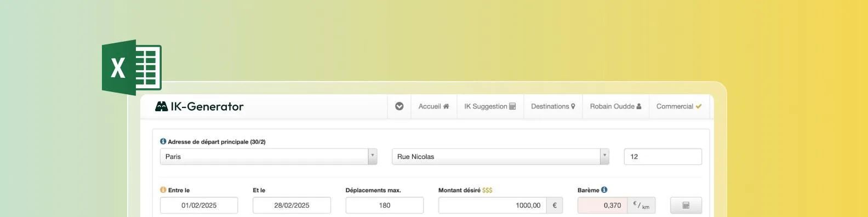The height and width of the screenshot is (217, 868).
Task: Go to the Accueil menu item
Action: point(433,106)
